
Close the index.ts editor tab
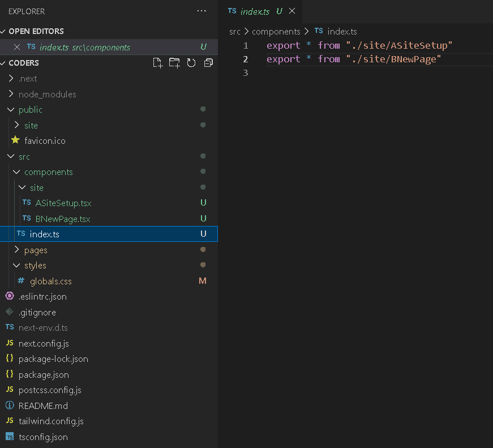coord(292,11)
